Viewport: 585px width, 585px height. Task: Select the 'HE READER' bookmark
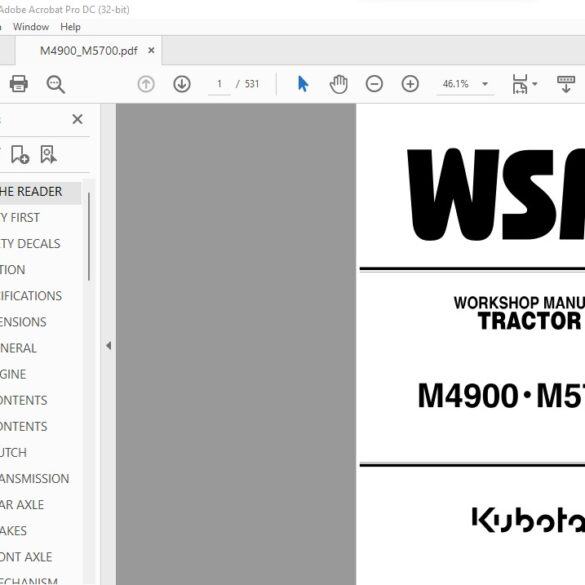(31, 191)
